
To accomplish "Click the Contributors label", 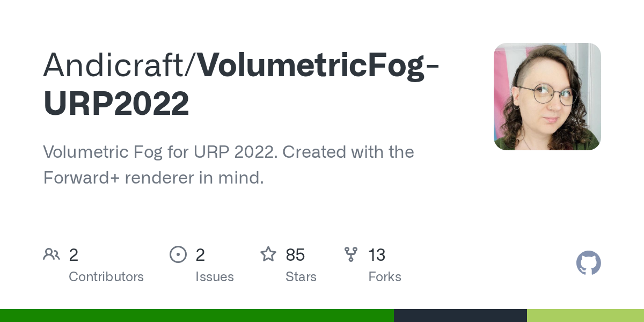I will tap(106, 277).
